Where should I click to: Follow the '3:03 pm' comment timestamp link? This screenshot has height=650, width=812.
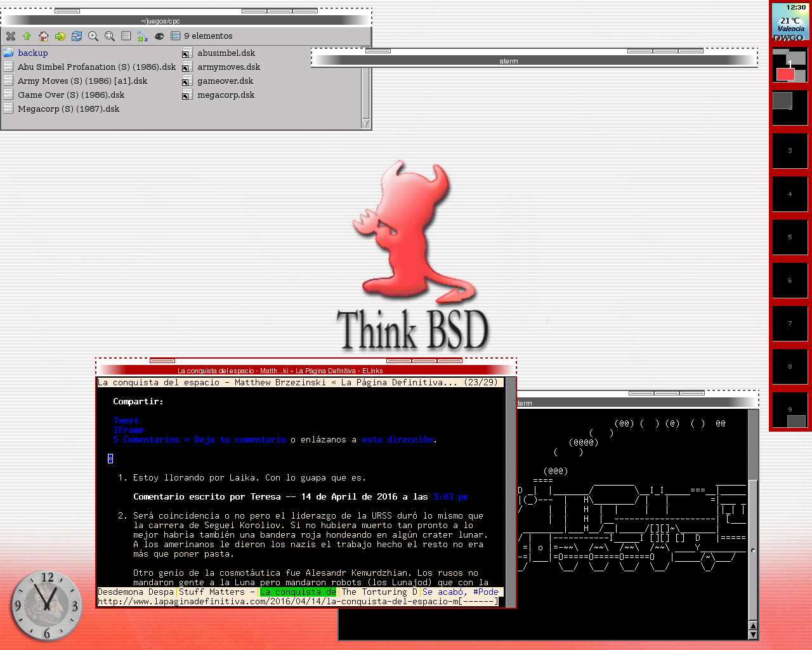(x=450, y=497)
